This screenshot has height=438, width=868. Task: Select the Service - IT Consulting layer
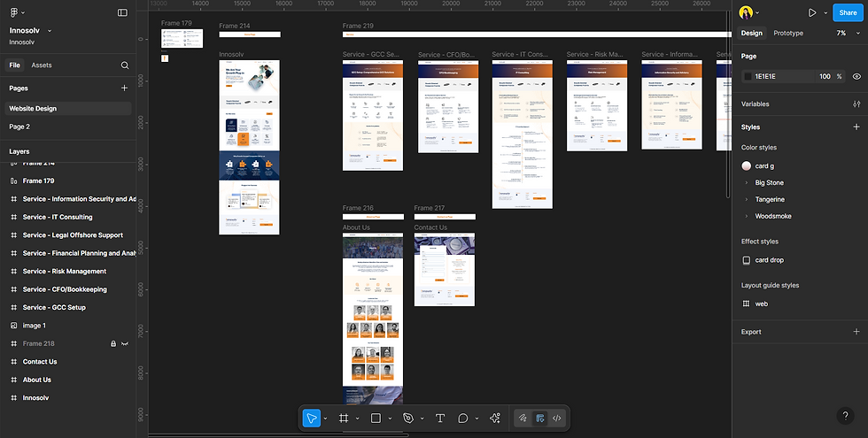click(x=58, y=217)
